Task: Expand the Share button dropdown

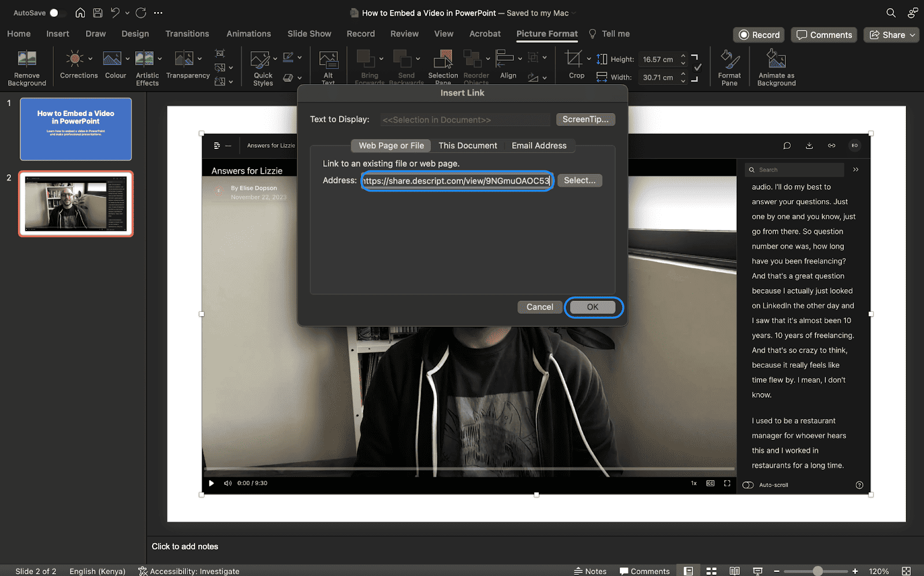Action: [x=912, y=35]
